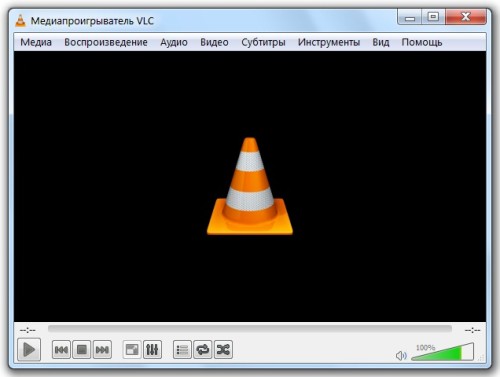
Task: Open extended settings equalizer icon
Action: 152,350
